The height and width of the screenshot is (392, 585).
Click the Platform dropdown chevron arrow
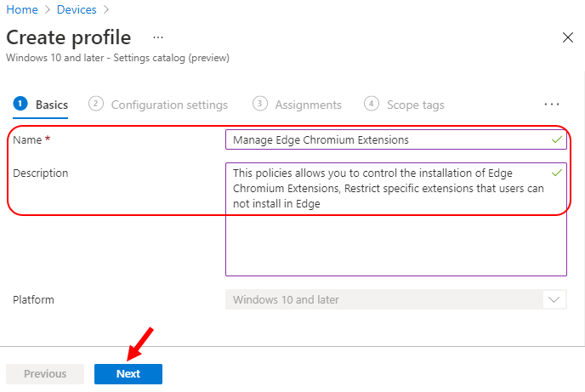point(554,299)
